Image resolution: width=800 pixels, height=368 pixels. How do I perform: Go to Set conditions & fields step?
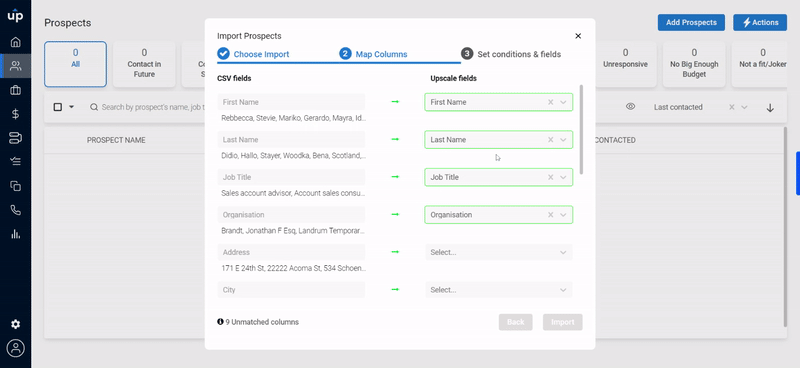point(511,54)
